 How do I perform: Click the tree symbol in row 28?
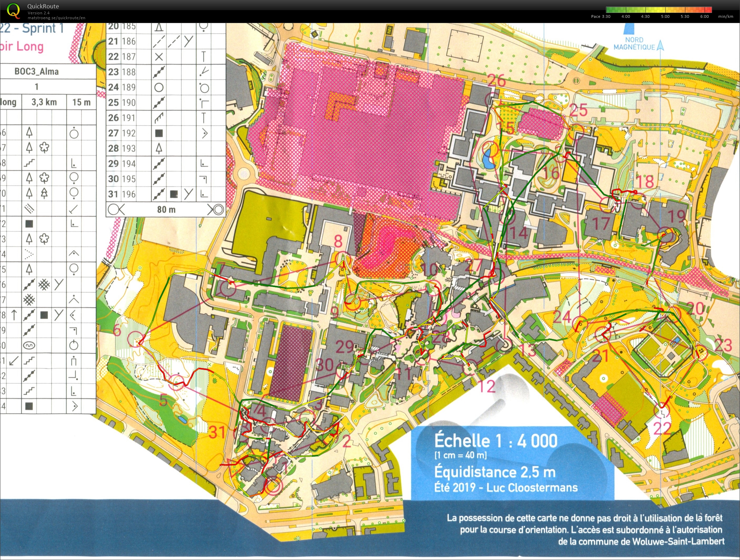[x=159, y=148]
